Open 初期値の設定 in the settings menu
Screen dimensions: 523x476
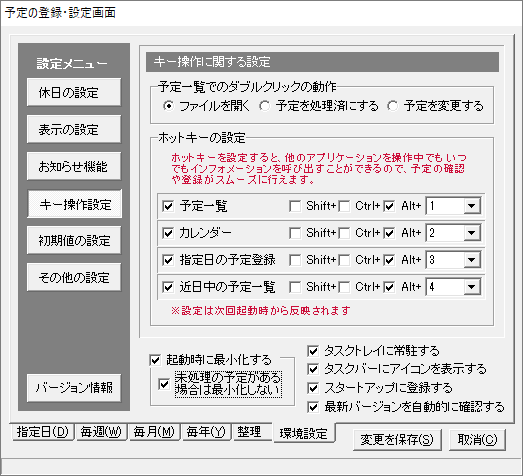coord(74,240)
